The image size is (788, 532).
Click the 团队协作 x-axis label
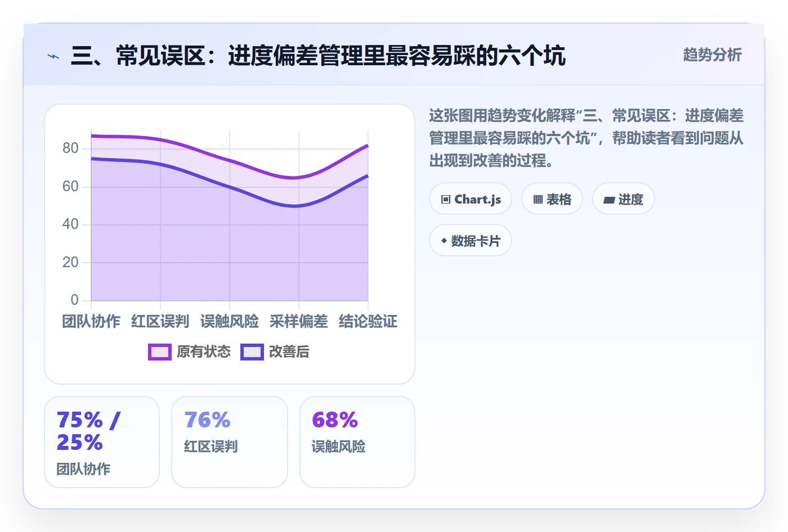click(x=91, y=322)
